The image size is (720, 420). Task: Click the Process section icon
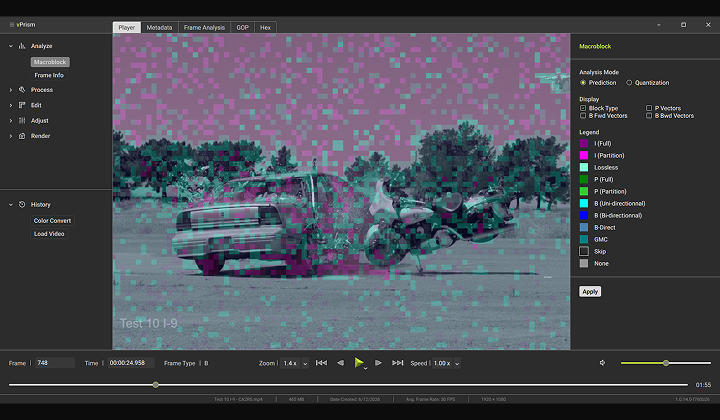coord(22,90)
